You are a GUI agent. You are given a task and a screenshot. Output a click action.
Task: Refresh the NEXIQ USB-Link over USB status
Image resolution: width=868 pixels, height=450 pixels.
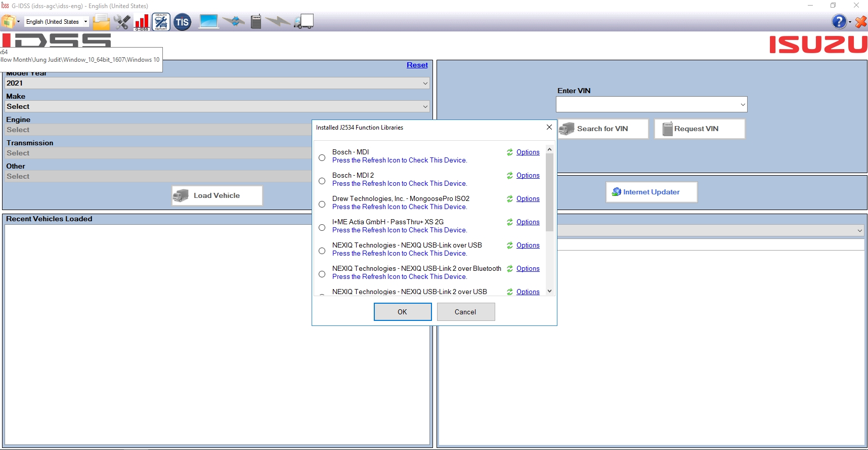(510, 246)
